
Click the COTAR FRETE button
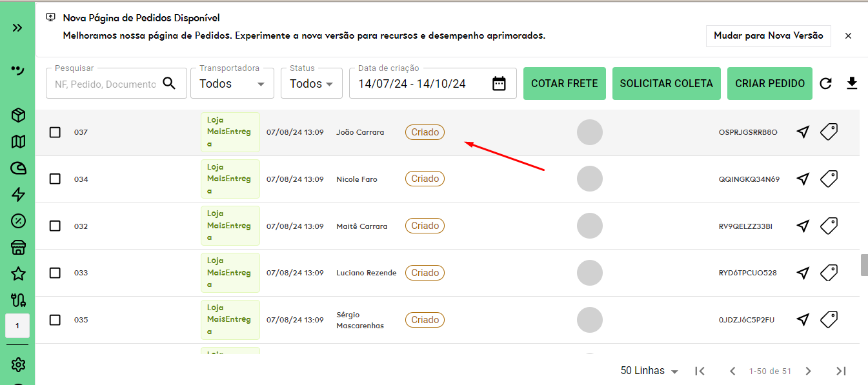point(565,83)
